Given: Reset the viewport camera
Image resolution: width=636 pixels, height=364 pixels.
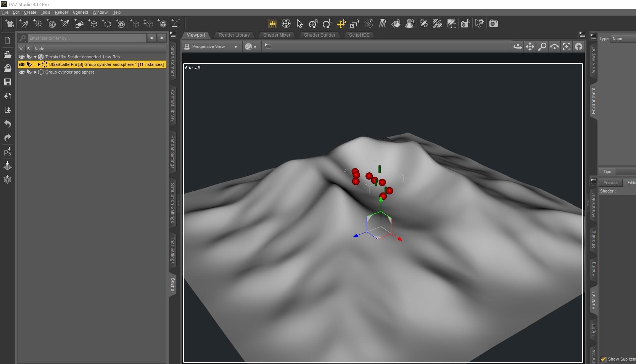Looking at the screenshot, I should click(x=579, y=47).
